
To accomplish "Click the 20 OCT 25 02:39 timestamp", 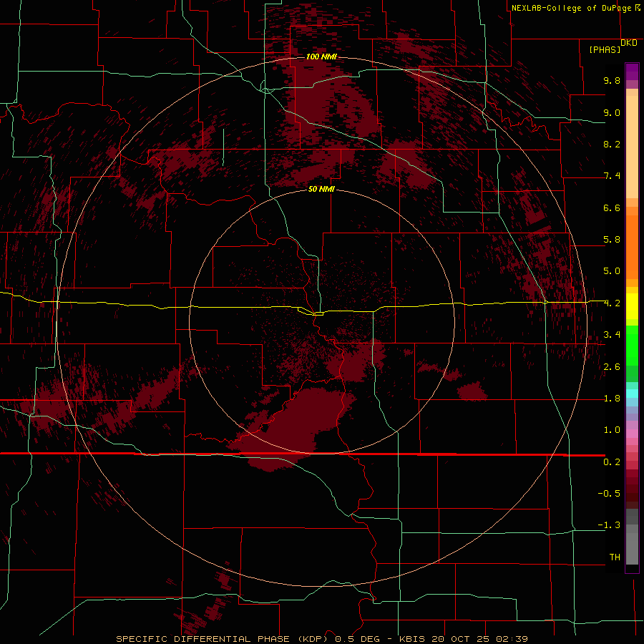I will point(479,639).
